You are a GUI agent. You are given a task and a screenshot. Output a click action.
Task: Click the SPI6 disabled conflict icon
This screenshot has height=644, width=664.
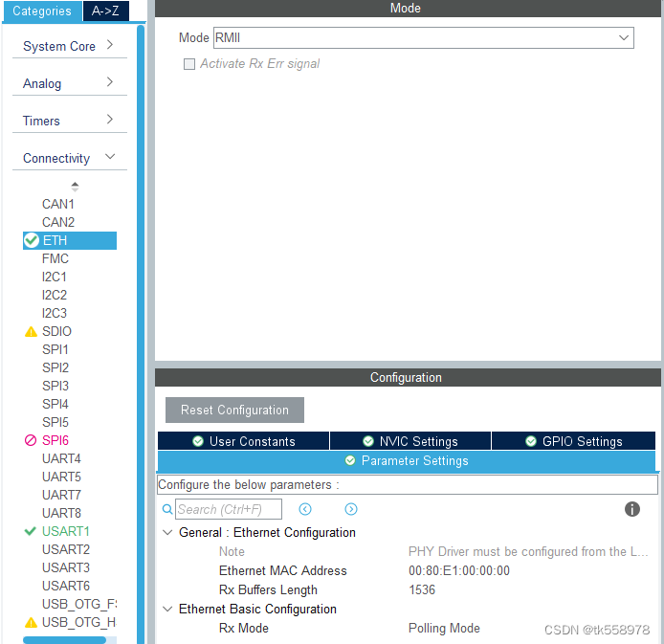[x=31, y=440]
